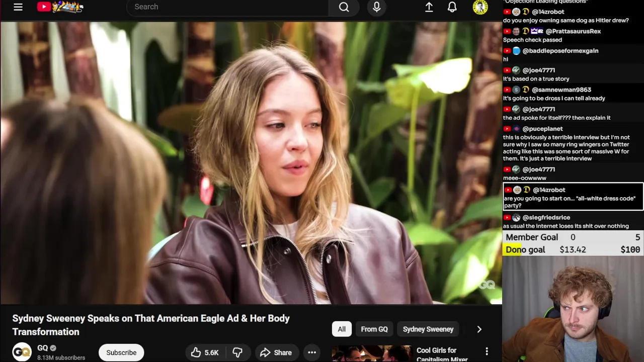Screen dimensions: 644x362
Task: Click the 8.13M subscribers text
Action: [61, 357]
